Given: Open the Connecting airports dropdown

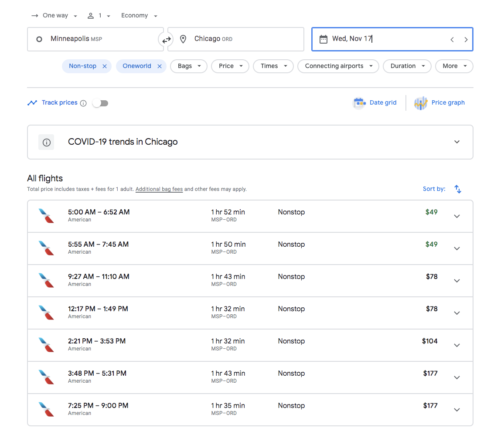Looking at the screenshot, I should (x=338, y=66).
